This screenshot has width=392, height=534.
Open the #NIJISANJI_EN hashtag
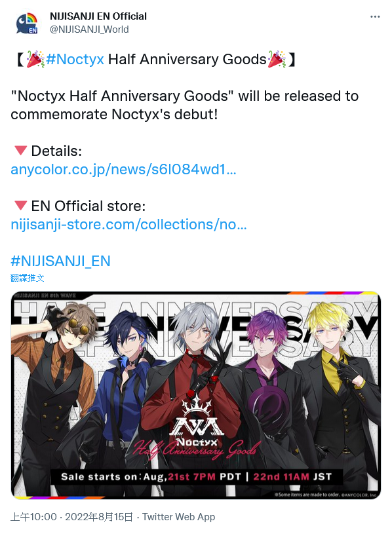click(x=60, y=261)
